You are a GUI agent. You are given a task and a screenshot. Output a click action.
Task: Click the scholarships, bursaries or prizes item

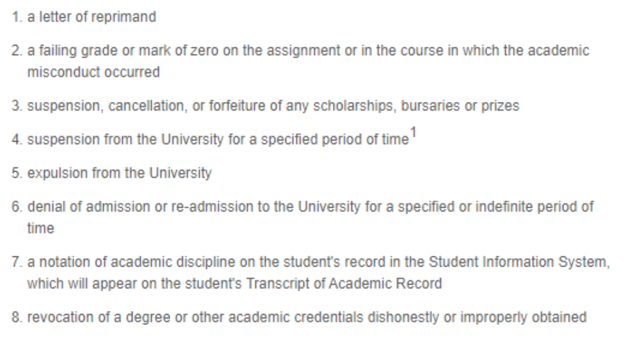(x=273, y=106)
